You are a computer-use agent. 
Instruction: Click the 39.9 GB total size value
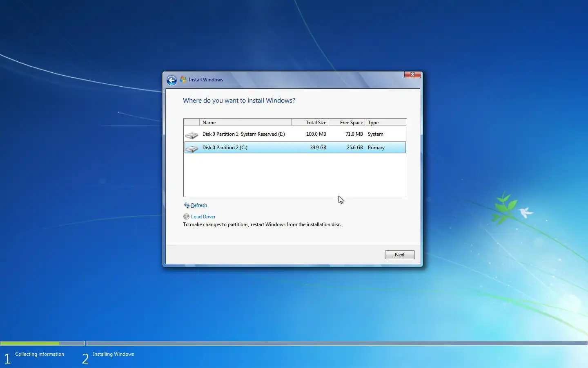click(x=318, y=148)
